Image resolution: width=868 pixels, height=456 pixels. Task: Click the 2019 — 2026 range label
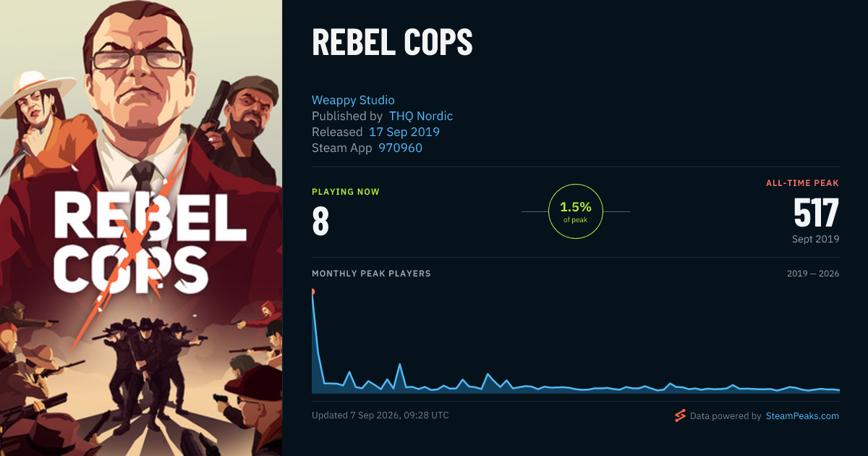[x=813, y=274]
